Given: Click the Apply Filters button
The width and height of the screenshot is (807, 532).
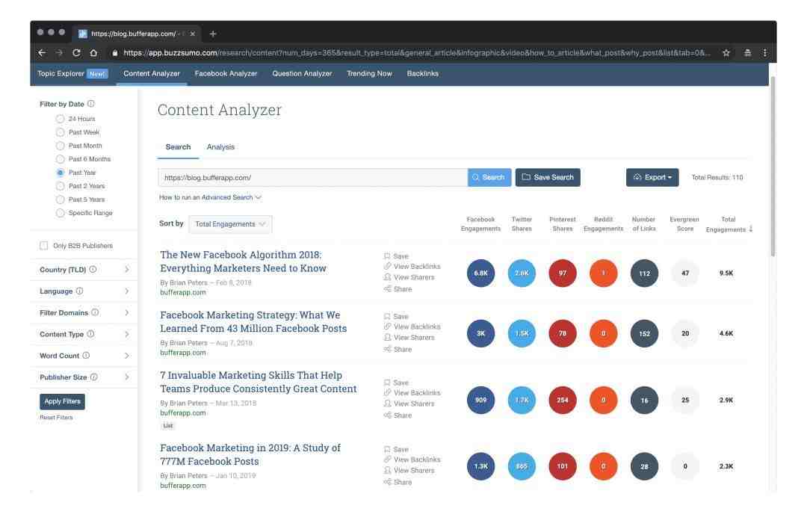Looking at the screenshot, I should pyautogui.click(x=62, y=401).
